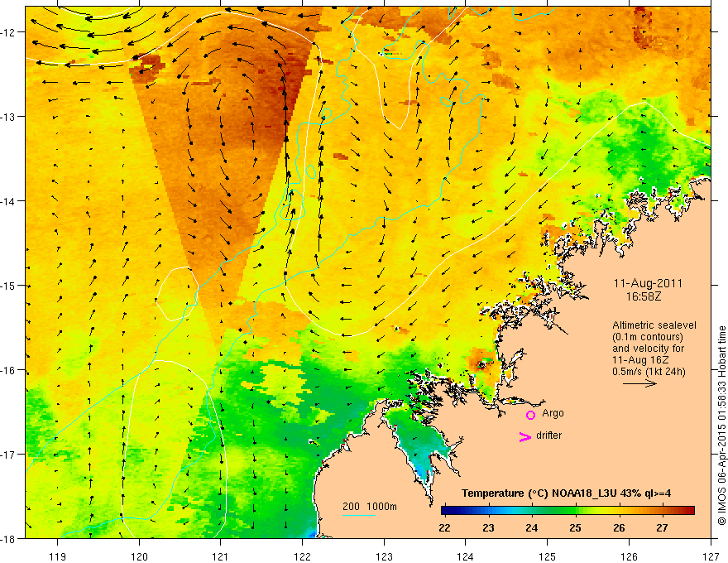Click the latitude axis label '-18'
728x563 pixels.
[8, 539]
